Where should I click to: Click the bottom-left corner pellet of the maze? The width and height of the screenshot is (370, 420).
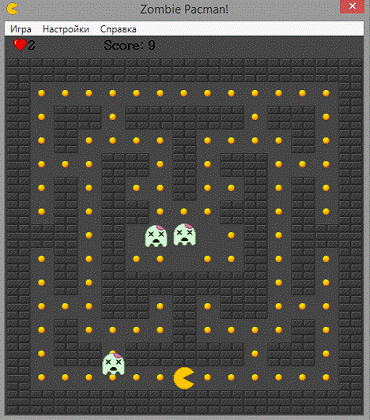(41, 377)
